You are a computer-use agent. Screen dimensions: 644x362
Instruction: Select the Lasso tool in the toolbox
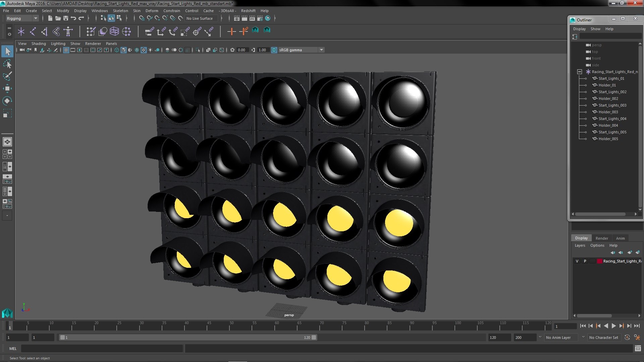(7, 64)
